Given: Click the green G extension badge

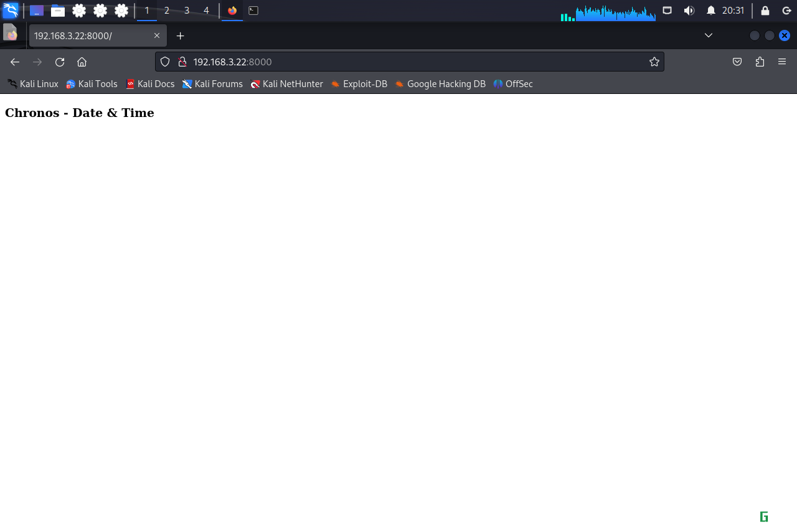Looking at the screenshot, I should (764, 516).
